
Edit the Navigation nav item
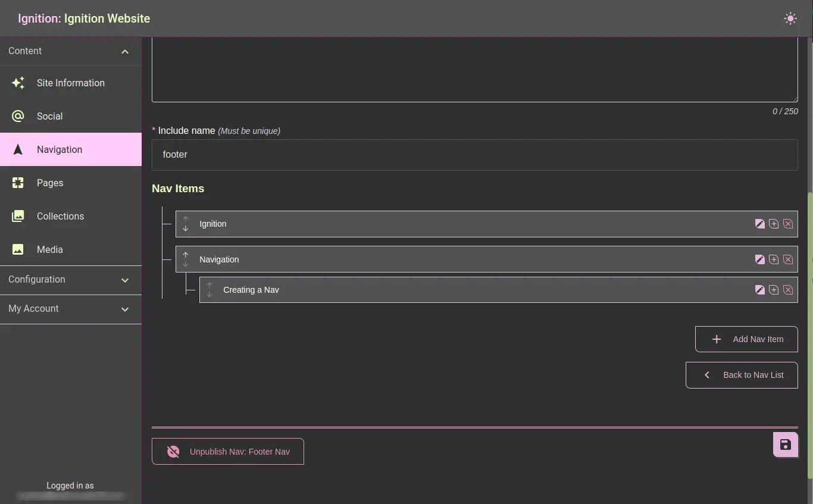[x=759, y=259]
